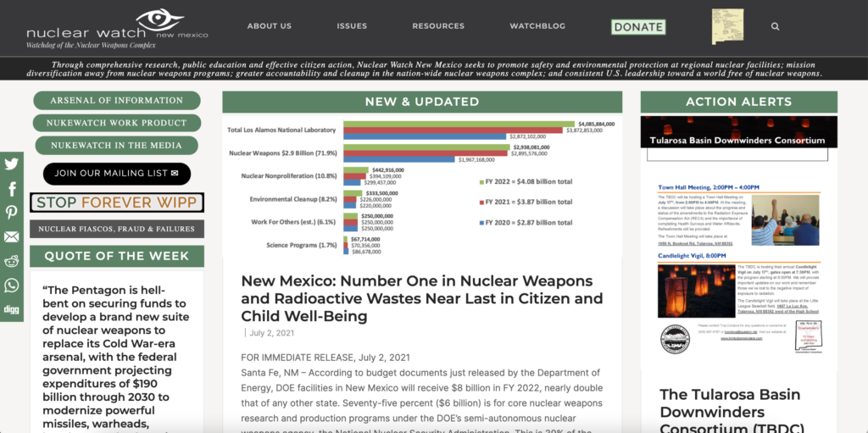868x433 pixels.
Task: Click the Watchdog of the Nuclear Weapons Complex tagline
Action: (x=91, y=44)
